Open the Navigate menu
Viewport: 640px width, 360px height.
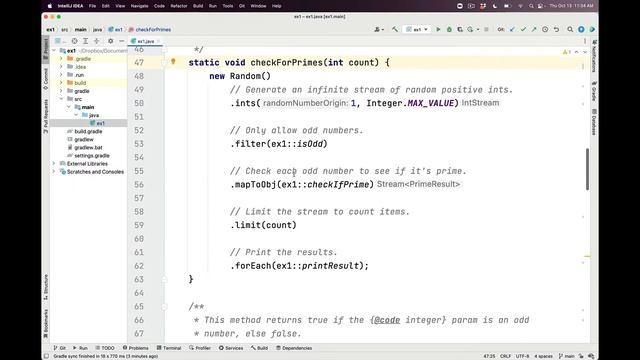pyautogui.click(x=140, y=6)
